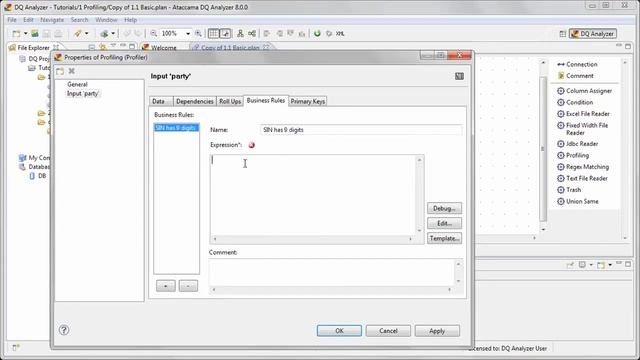Pick Condition step in palette
Screen dimensions: 640x360
point(575,102)
